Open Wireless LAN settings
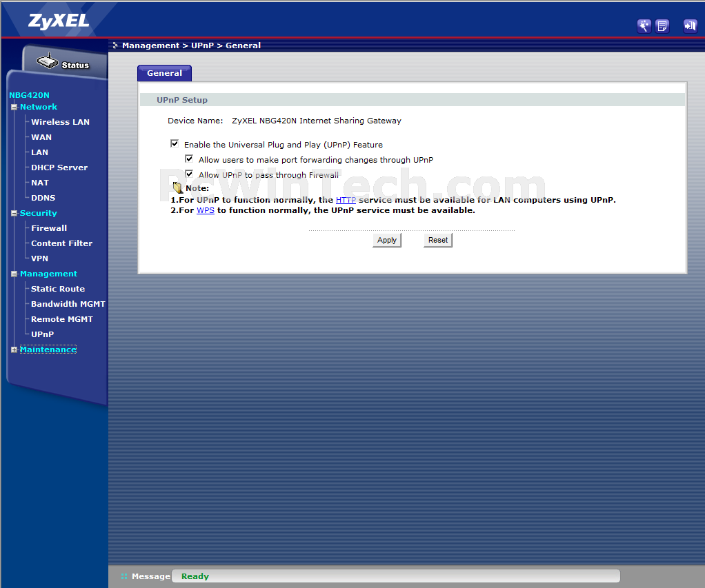The image size is (705, 588). pos(60,122)
